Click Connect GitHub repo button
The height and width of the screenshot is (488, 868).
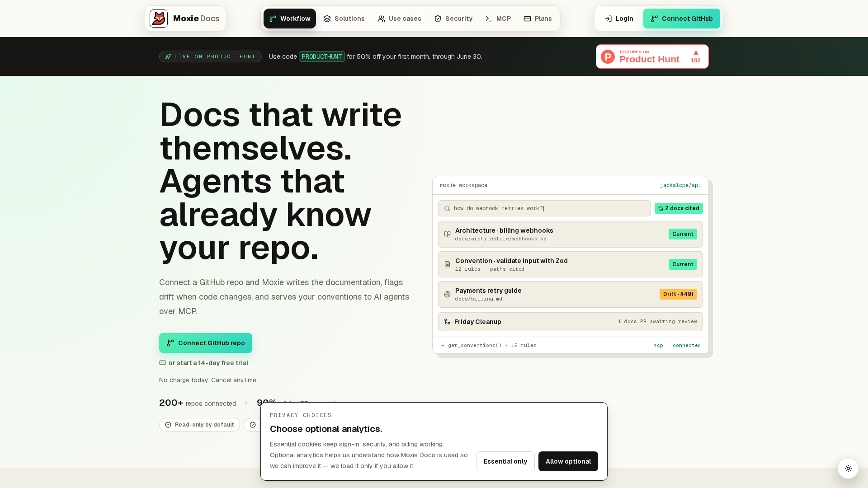(206, 343)
